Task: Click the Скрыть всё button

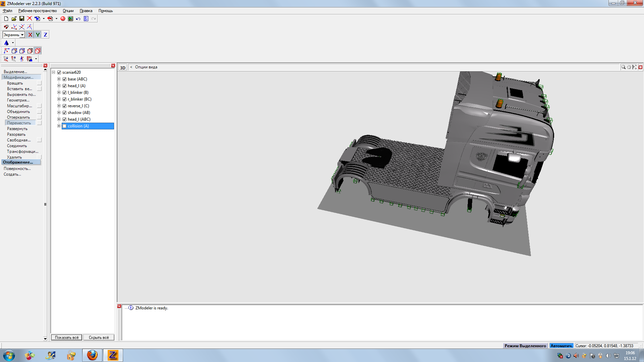Action: point(99,338)
